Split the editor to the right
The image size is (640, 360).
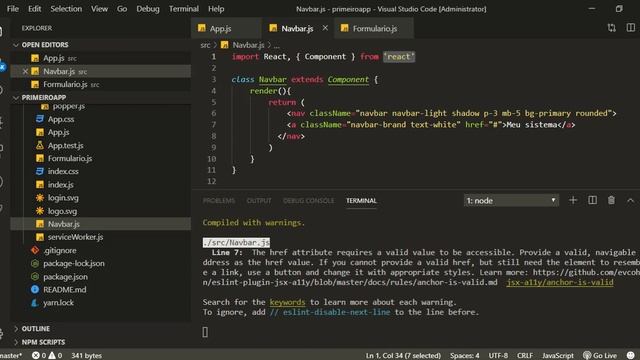(631, 27)
